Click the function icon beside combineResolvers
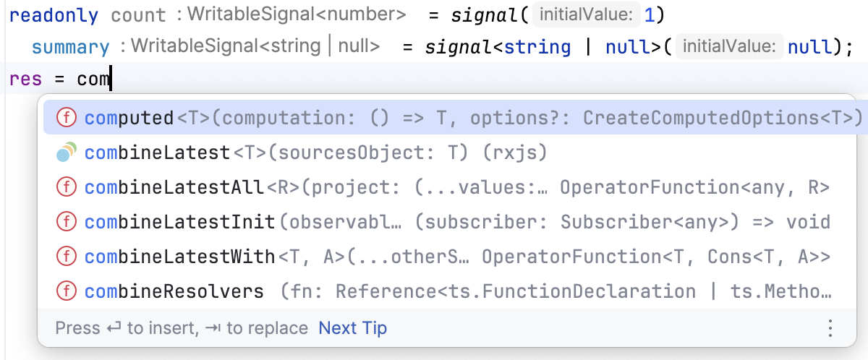 pos(67,291)
